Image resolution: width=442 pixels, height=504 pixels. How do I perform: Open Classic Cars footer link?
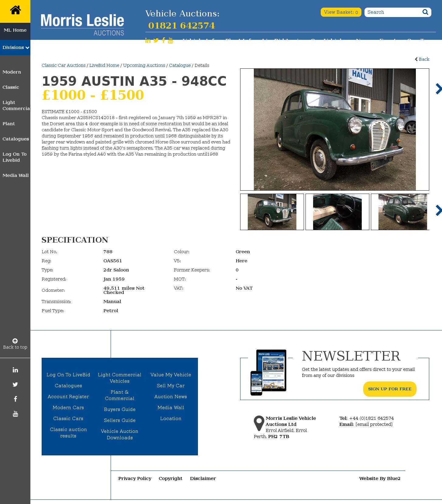tap(68, 419)
